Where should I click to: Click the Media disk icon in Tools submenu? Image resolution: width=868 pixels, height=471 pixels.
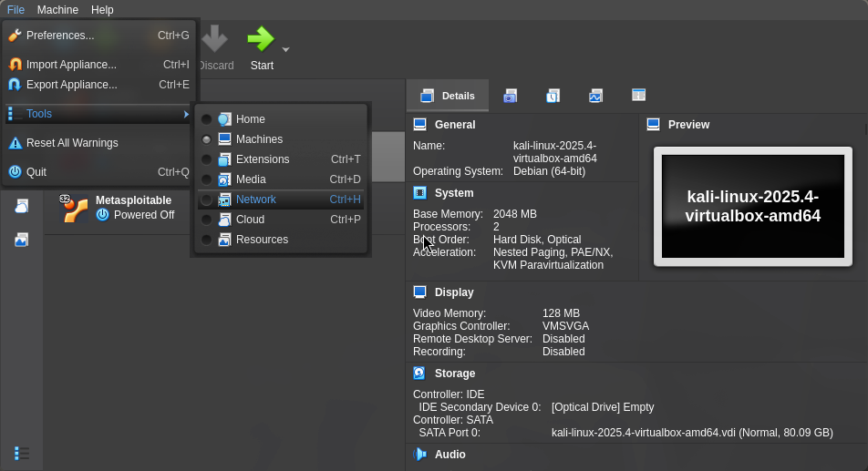click(224, 179)
